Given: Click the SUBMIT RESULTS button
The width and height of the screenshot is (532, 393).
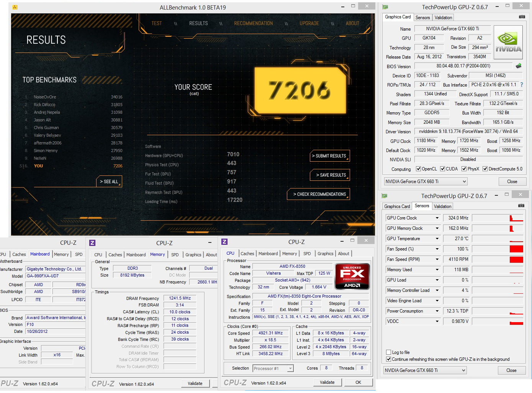Looking at the screenshot, I should coord(330,156).
